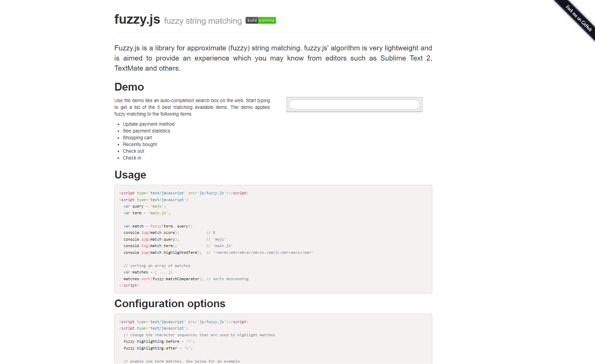Click the Demo section heading
The width and height of the screenshot is (595, 364).
129,87
